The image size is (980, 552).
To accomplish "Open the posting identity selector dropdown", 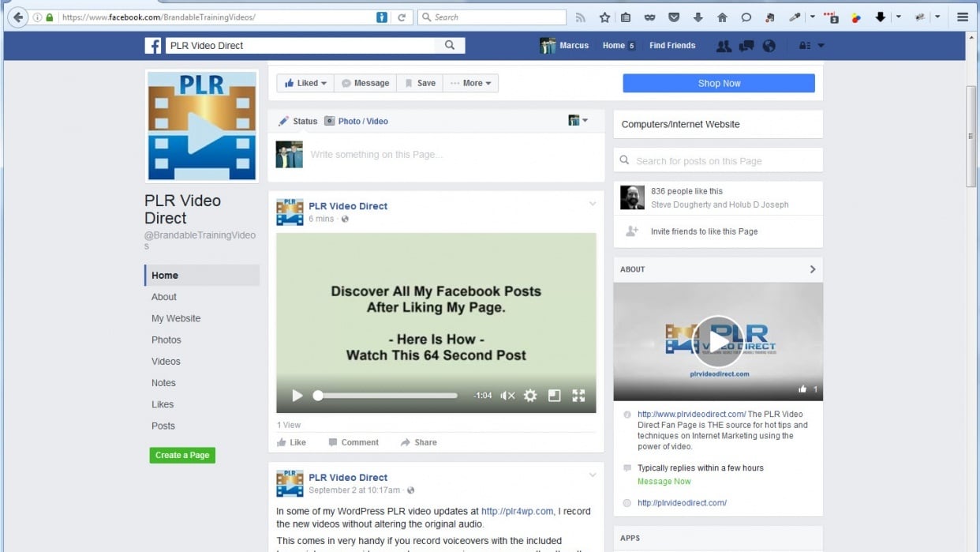I will point(578,121).
